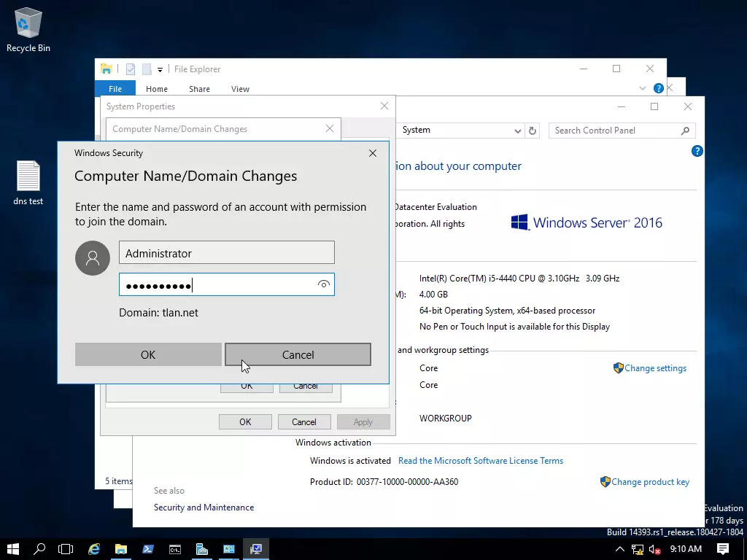Open the Customize Quick Access Toolbar dropdown
This screenshot has width=747, height=560.
point(160,69)
